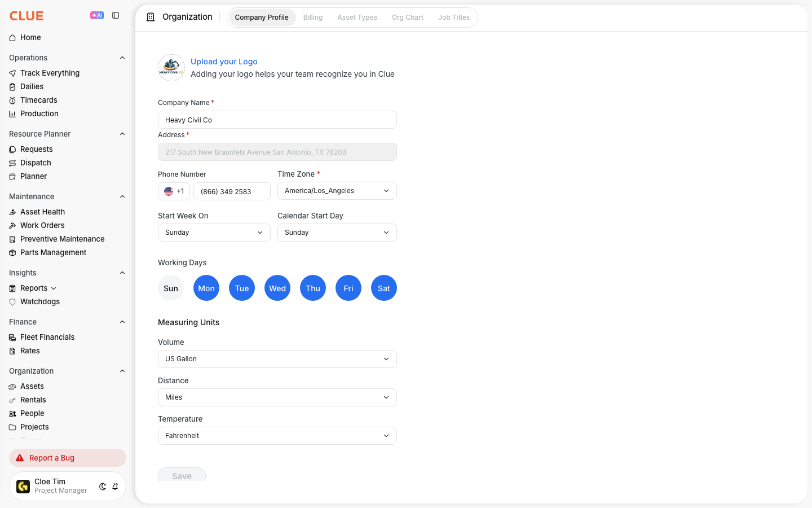Collapse sidebar using panel toggle icon
Image resolution: width=812 pixels, height=508 pixels.
(116, 15)
